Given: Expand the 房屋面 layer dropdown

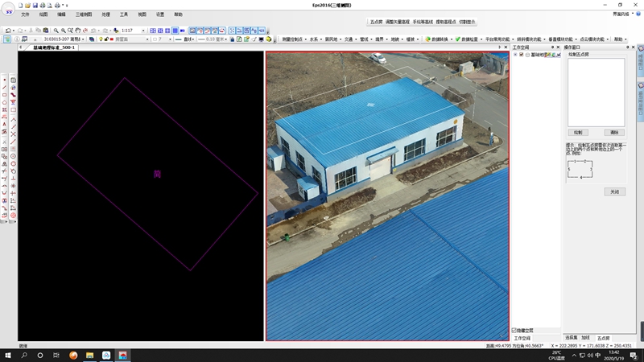Looking at the screenshot, I should [x=147, y=39].
